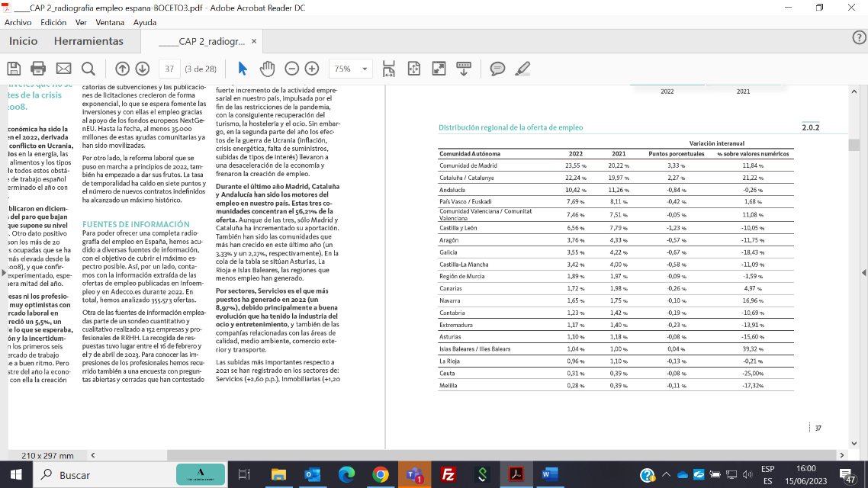Open Acrobat help question icon

point(859,37)
